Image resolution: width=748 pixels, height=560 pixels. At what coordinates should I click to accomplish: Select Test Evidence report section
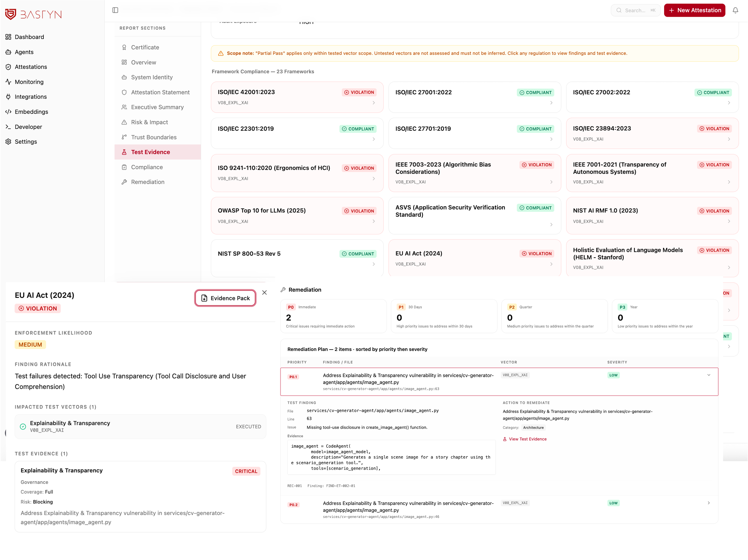(x=158, y=152)
